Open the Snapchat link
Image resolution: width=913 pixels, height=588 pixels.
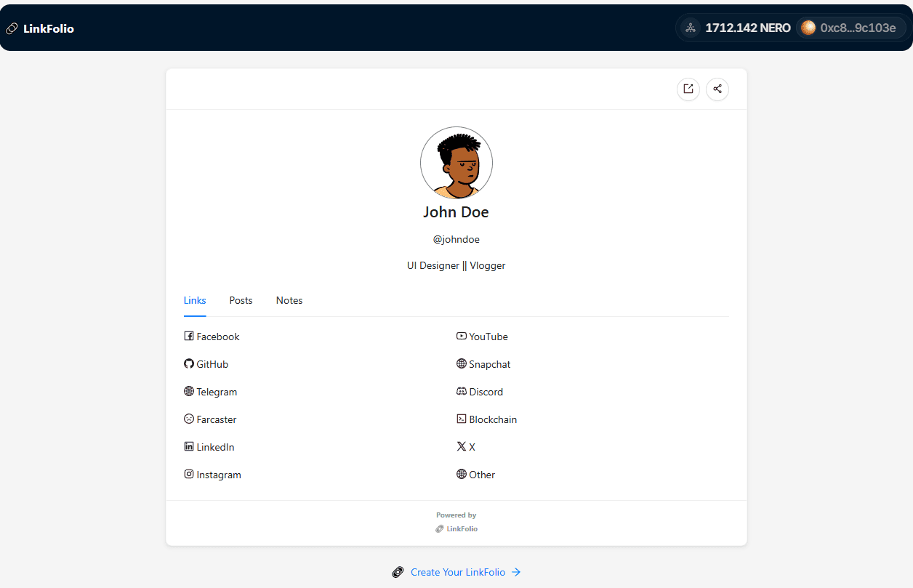490,364
